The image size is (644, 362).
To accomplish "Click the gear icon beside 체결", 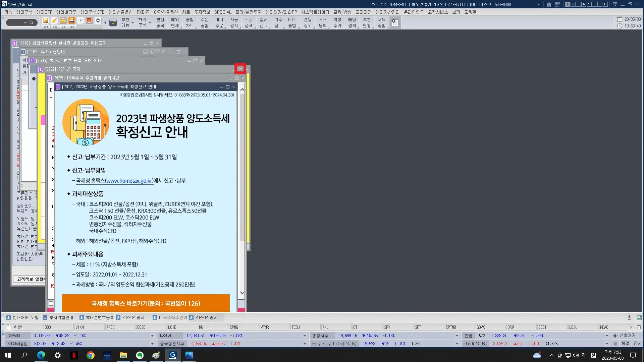I will point(615,344).
